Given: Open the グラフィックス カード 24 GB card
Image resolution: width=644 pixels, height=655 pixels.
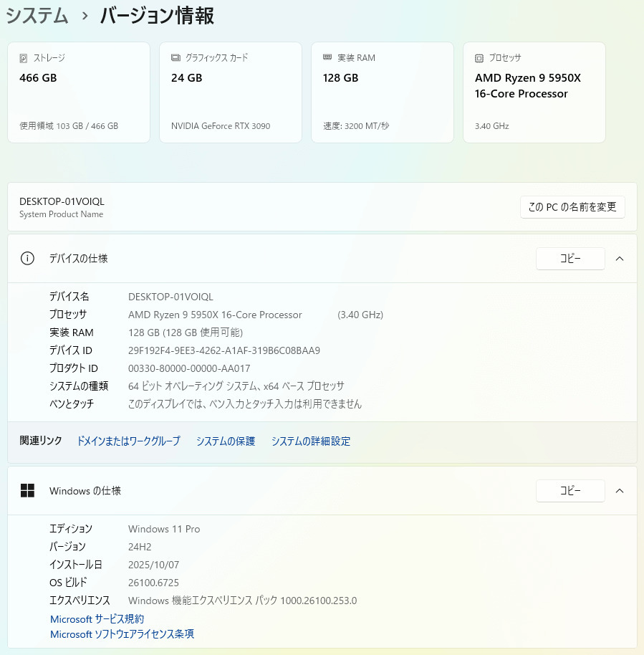Looking at the screenshot, I should click(x=231, y=92).
